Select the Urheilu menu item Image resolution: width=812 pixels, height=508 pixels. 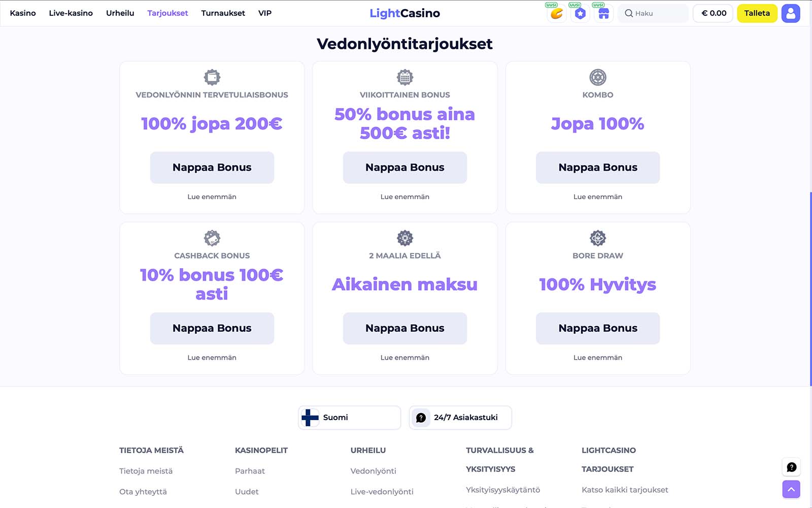click(x=120, y=13)
